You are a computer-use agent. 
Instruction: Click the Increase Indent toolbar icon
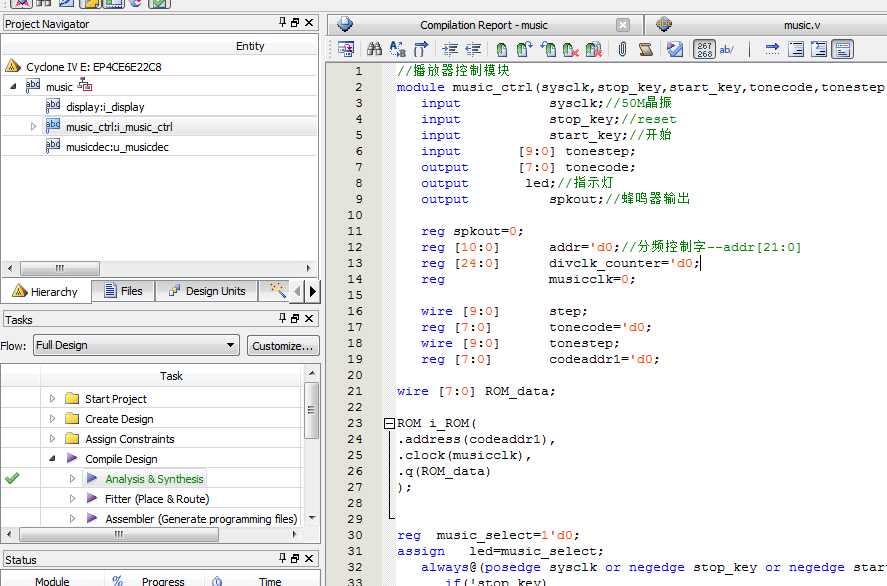pyautogui.click(x=450, y=48)
